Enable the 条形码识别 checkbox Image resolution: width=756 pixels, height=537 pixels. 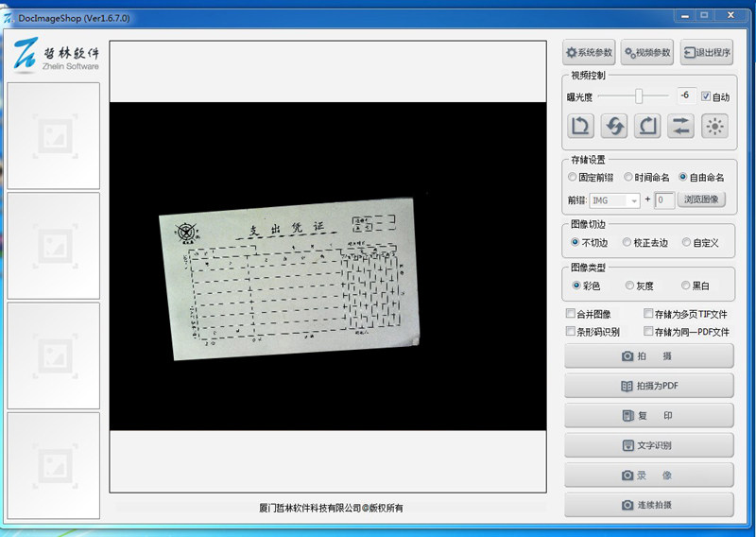pos(571,332)
